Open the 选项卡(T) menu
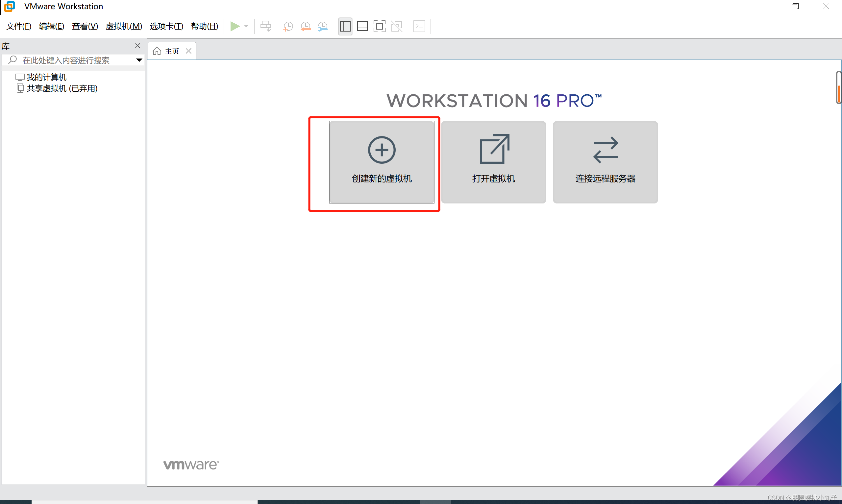 (166, 26)
